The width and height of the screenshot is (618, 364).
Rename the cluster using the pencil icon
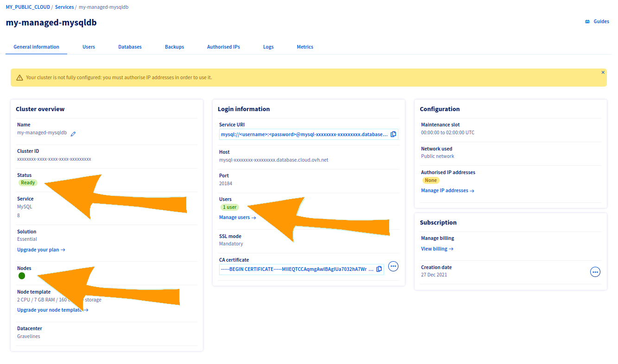click(x=73, y=133)
